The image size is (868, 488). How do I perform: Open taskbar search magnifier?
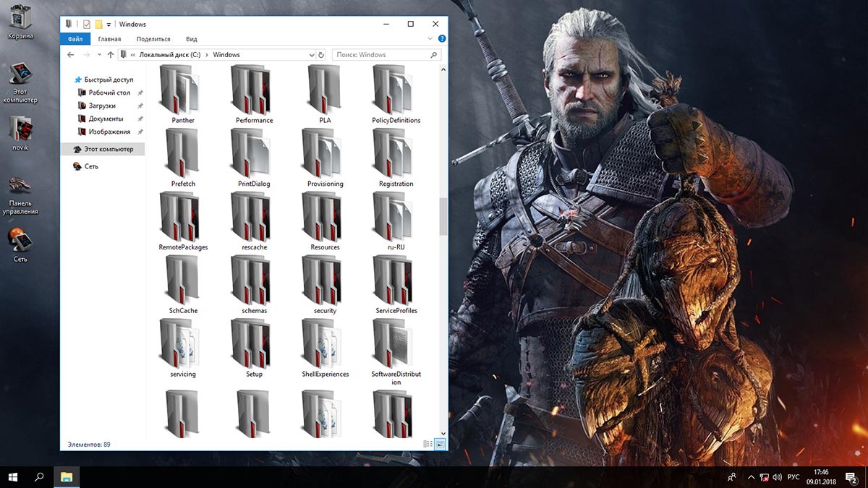click(x=39, y=477)
